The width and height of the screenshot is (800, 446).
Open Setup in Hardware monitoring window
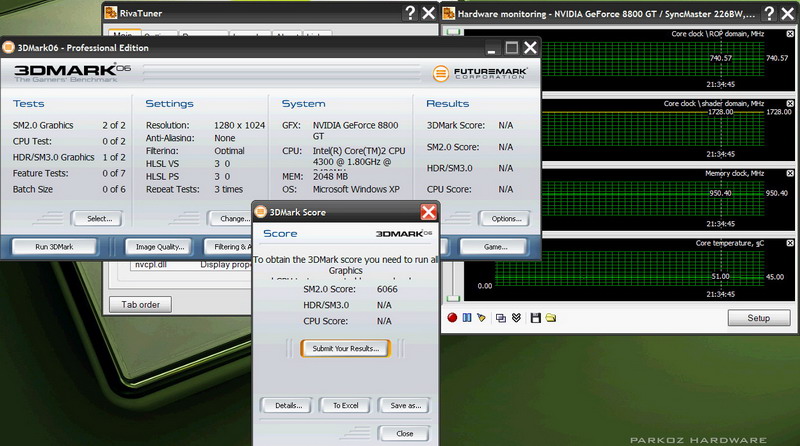(x=759, y=318)
